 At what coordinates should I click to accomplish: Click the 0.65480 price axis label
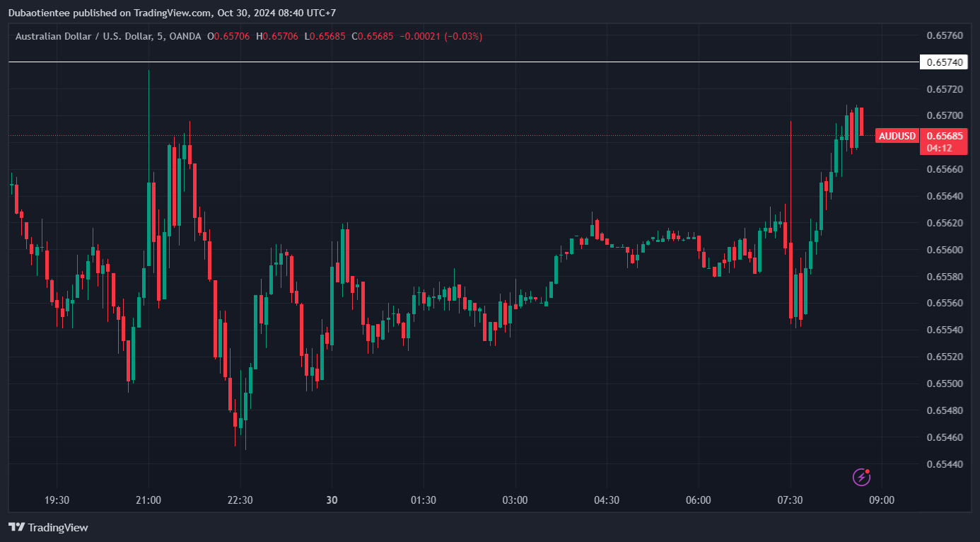pos(944,410)
